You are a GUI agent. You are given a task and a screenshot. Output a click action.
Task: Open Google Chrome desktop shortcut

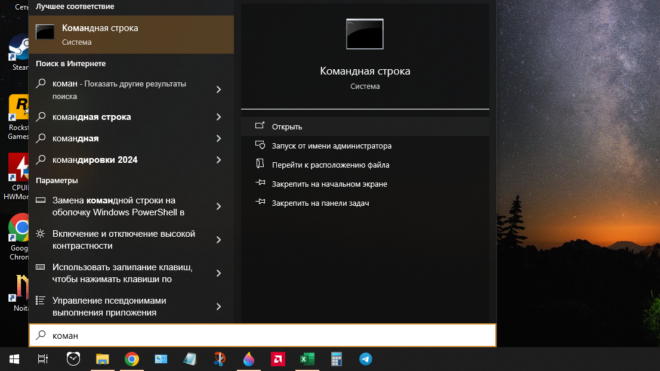tap(19, 237)
